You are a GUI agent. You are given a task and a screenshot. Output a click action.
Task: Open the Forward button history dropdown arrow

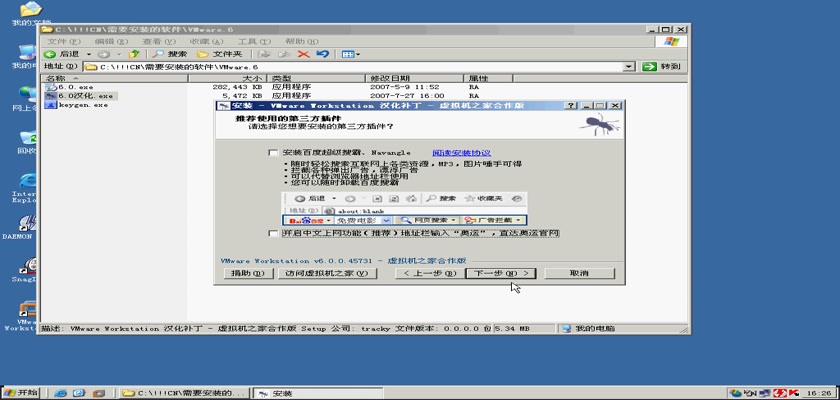[x=119, y=54]
